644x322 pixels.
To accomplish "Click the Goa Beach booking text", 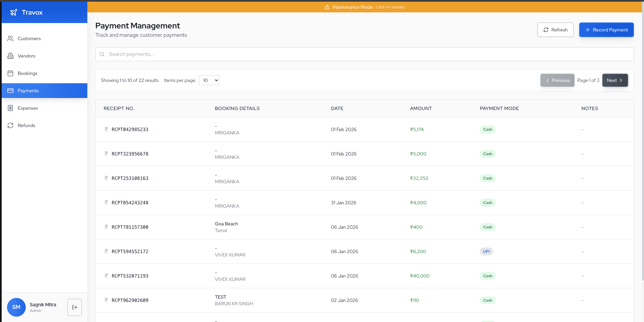I will tap(226, 224).
